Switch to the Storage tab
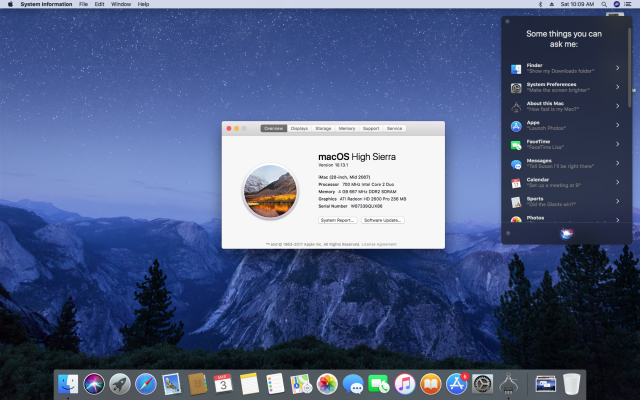The height and width of the screenshot is (400, 640). coord(323,128)
